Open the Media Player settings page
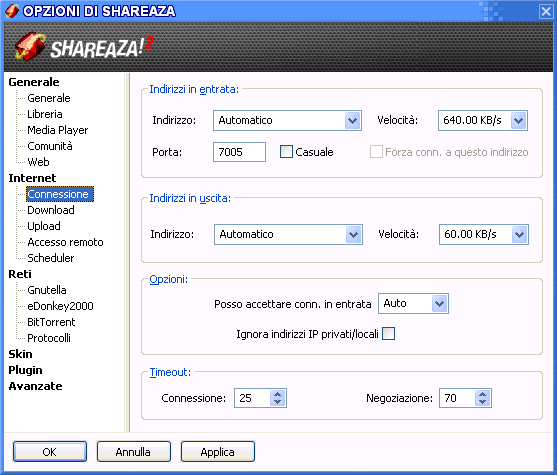Image resolution: width=557 pixels, height=475 pixels. (x=58, y=130)
